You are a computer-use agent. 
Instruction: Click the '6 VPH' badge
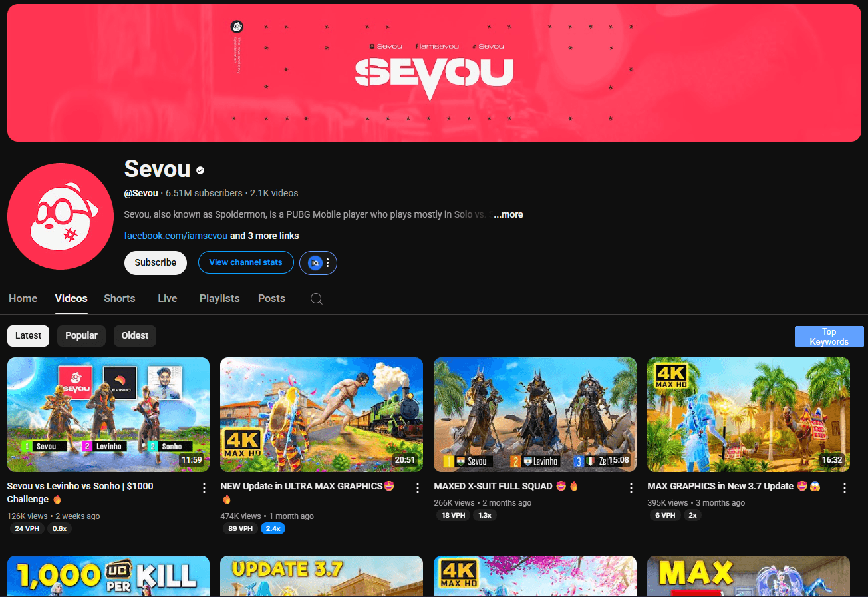pos(665,515)
